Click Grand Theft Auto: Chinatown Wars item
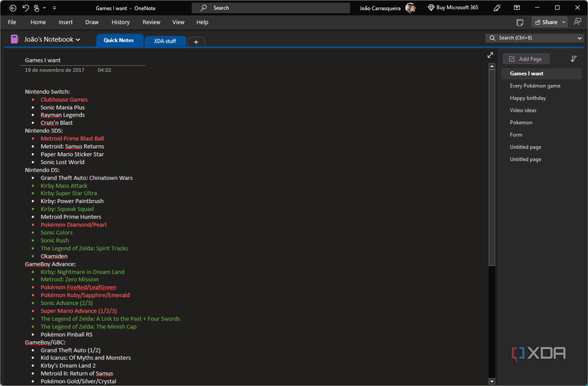Image resolution: width=588 pixels, height=386 pixels. pos(87,178)
